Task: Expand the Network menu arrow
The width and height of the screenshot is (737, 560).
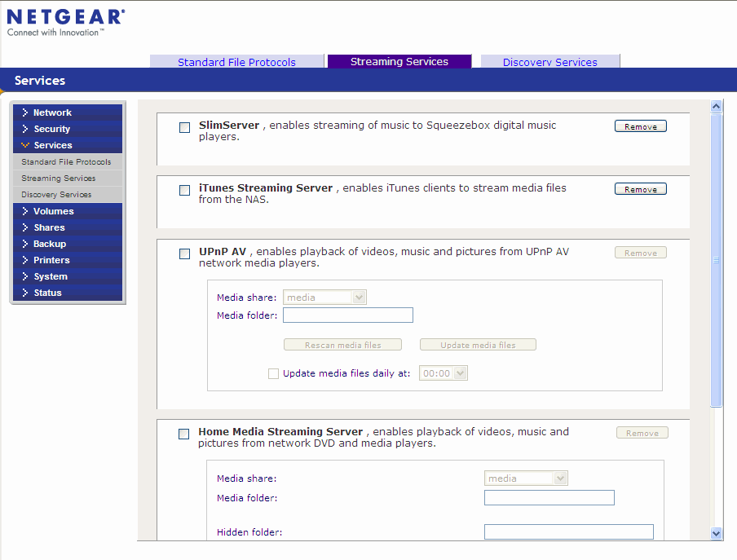Action: click(x=25, y=112)
